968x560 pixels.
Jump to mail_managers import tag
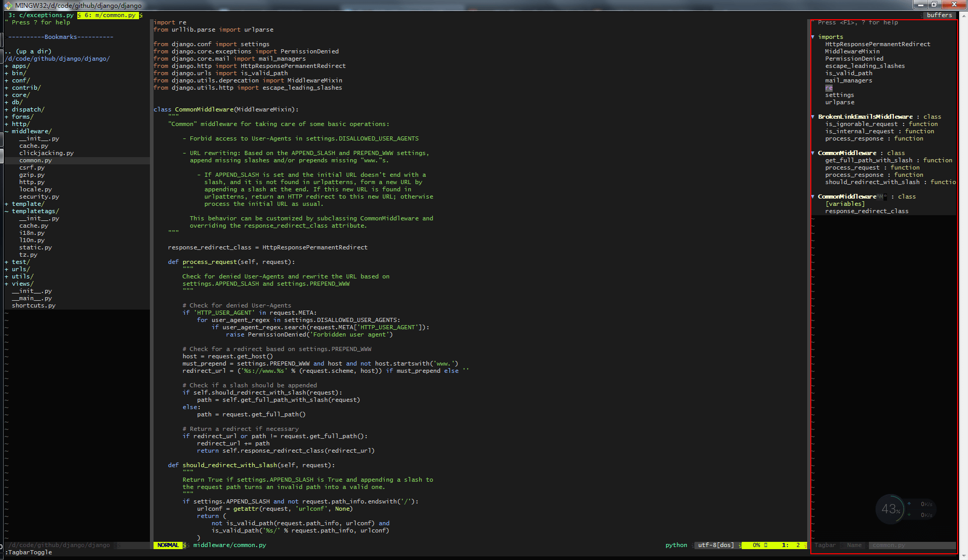pyautogui.click(x=848, y=80)
